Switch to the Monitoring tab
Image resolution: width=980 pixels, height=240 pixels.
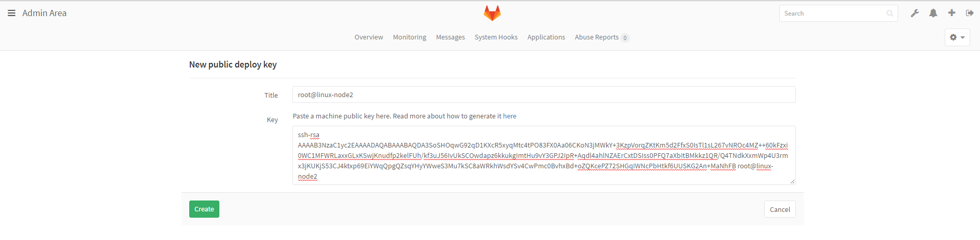409,37
